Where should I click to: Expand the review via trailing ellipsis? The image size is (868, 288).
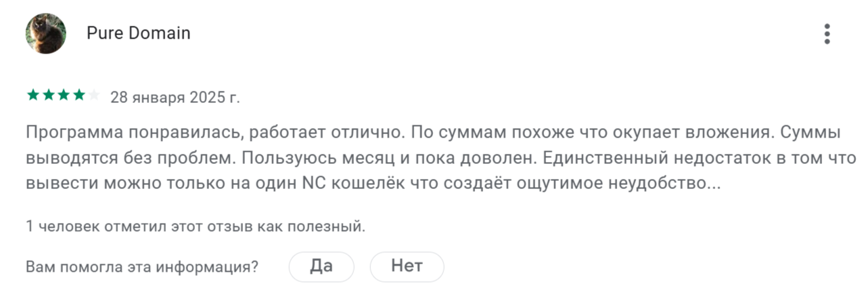[713, 184]
